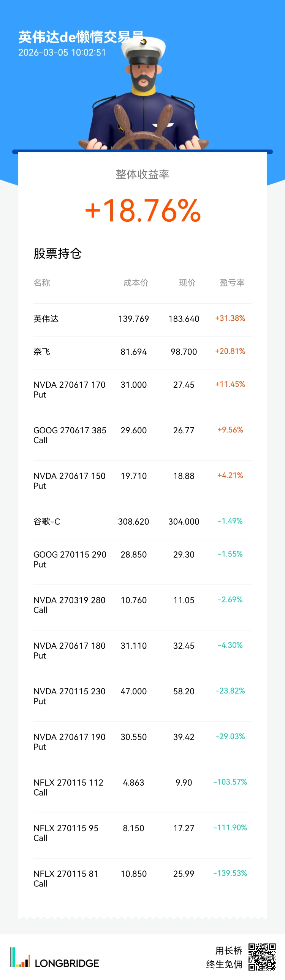Sort by the 盈亏率 column header
The width and height of the screenshot is (285, 980).
pyautogui.click(x=232, y=283)
